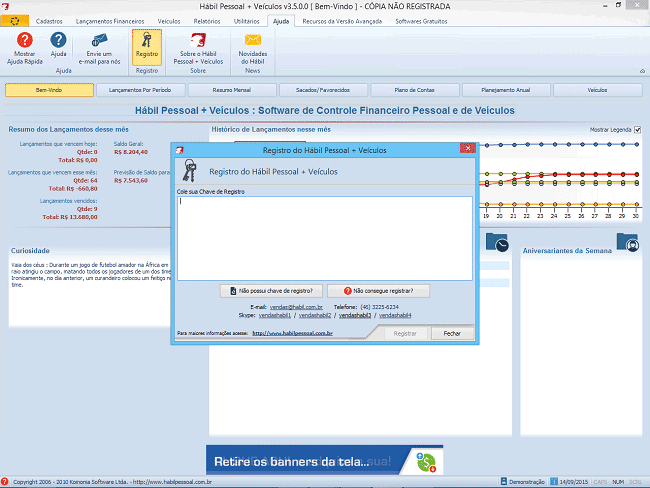The width and height of the screenshot is (650, 488).
Task: Click Envie um e-mail para nós icon
Action: tap(99, 40)
